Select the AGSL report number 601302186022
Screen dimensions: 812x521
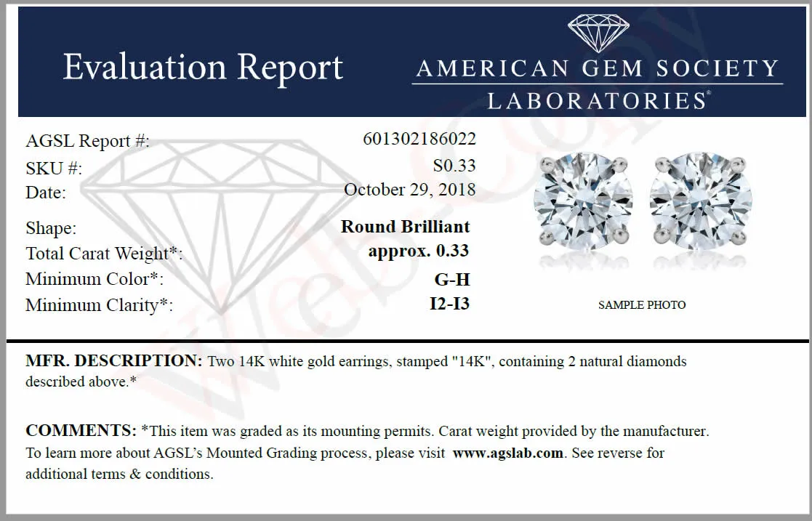pos(419,139)
